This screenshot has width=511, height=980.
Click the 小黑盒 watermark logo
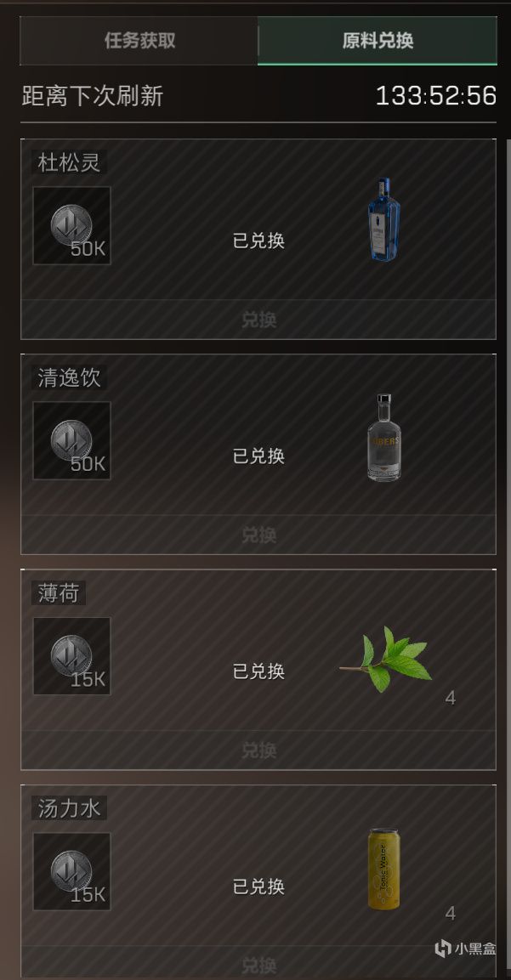[465, 948]
